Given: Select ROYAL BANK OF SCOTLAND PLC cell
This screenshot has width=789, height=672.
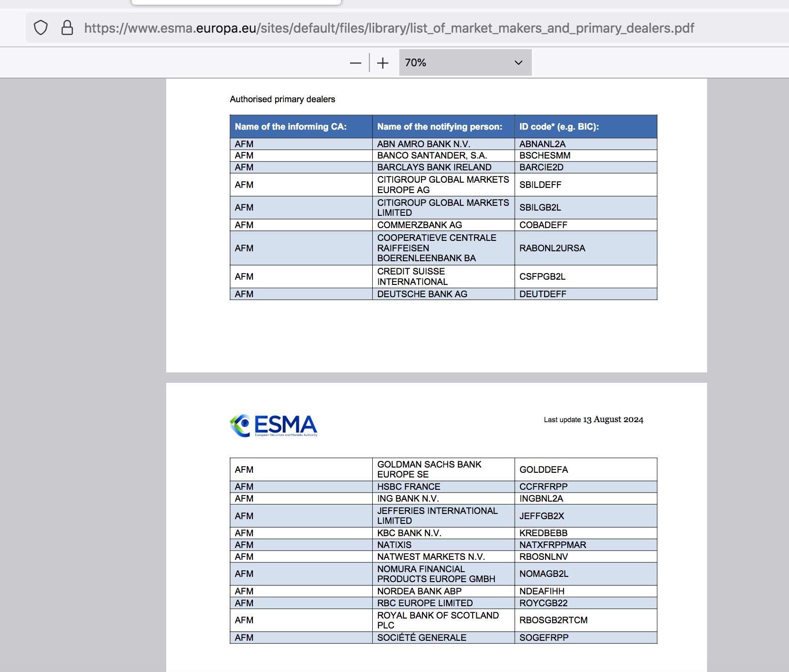Looking at the screenshot, I should [443, 620].
